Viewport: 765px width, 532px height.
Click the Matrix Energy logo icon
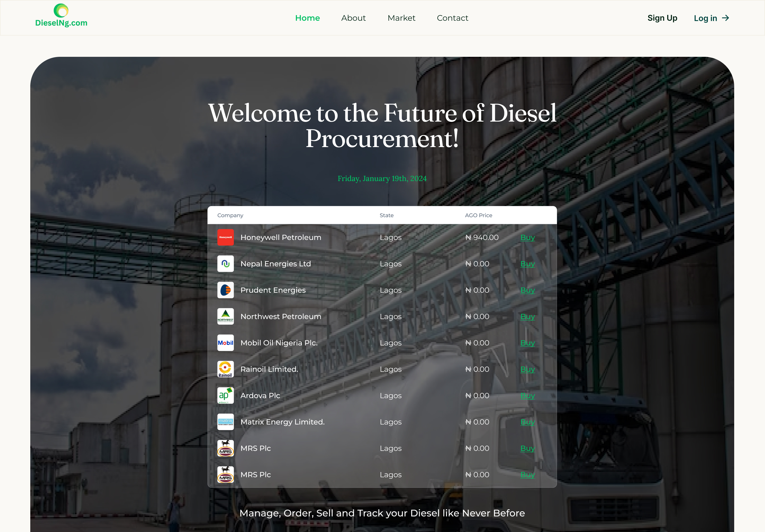(226, 422)
